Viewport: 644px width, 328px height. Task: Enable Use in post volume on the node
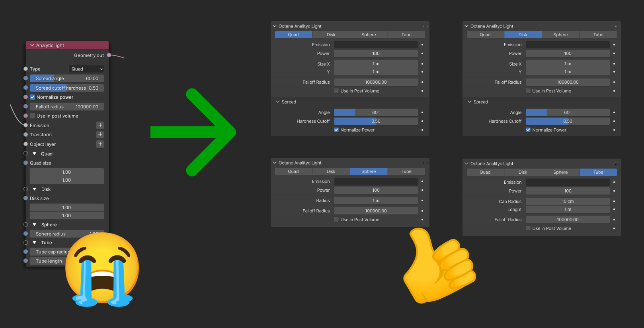[33, 116]
